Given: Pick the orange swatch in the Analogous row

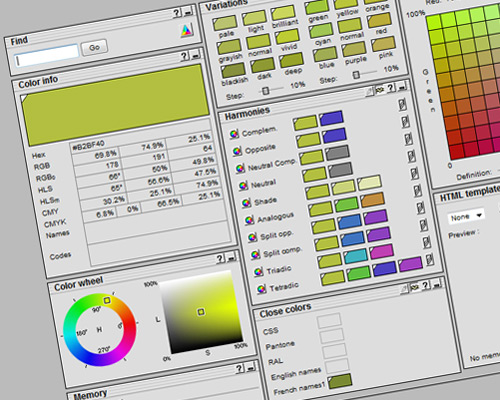Looking at the screenshot, I should 372,199.
